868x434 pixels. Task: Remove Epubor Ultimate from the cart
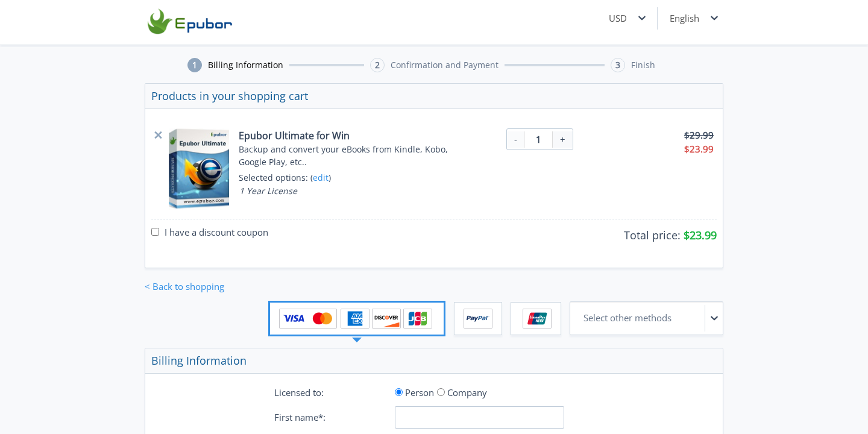click(x=158, y=135)
